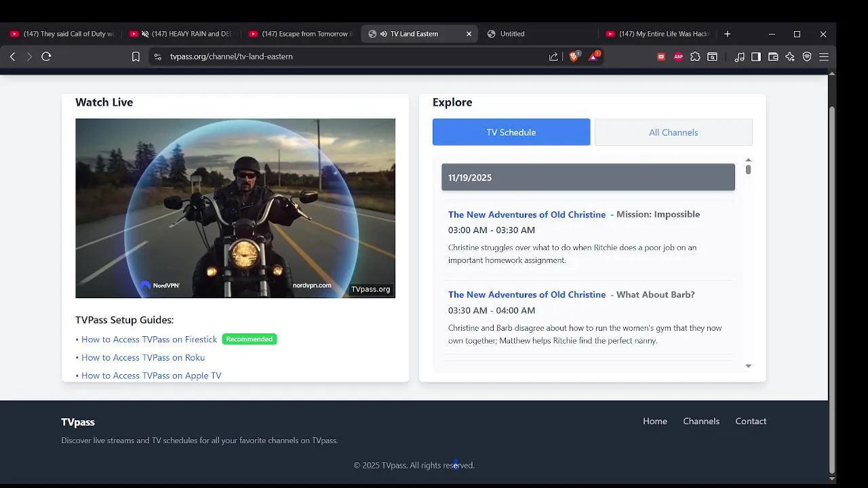
Task: Click the 'Explore' heading
Action: coord(452,102)
